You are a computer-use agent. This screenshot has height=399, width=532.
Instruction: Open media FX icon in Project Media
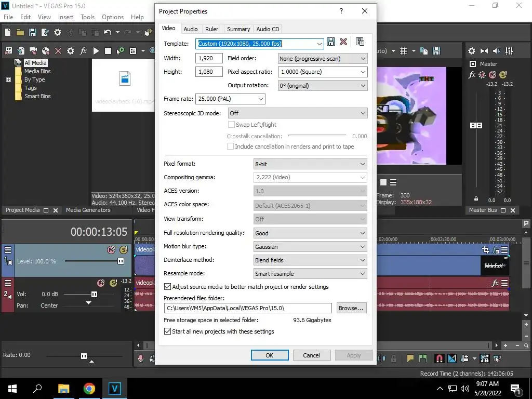click(x=83, y=51)
